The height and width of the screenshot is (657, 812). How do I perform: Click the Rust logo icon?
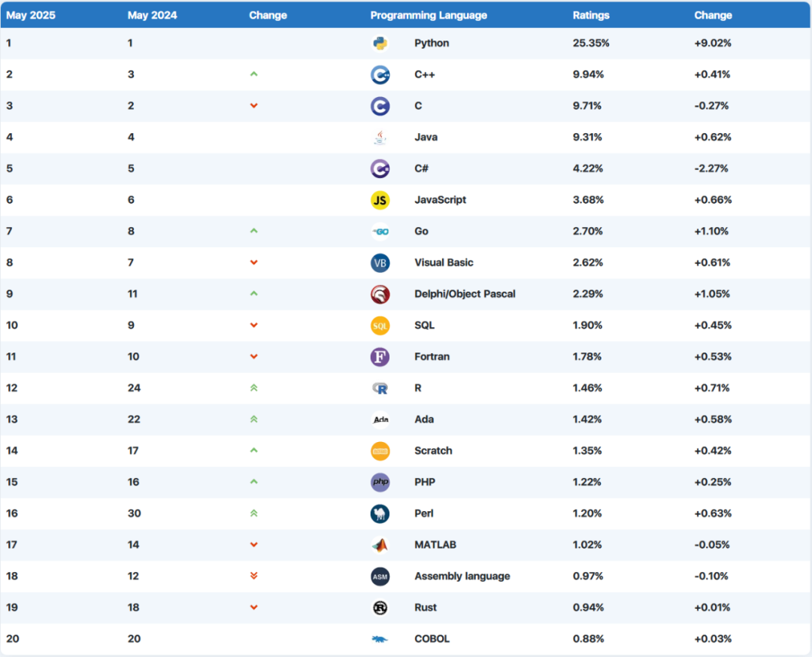(380, 607)
